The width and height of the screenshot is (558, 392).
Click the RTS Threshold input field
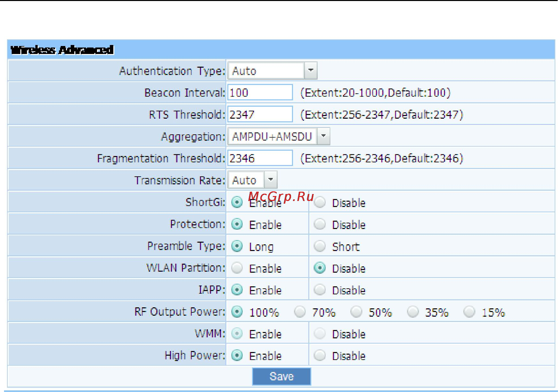pos(260,114)
